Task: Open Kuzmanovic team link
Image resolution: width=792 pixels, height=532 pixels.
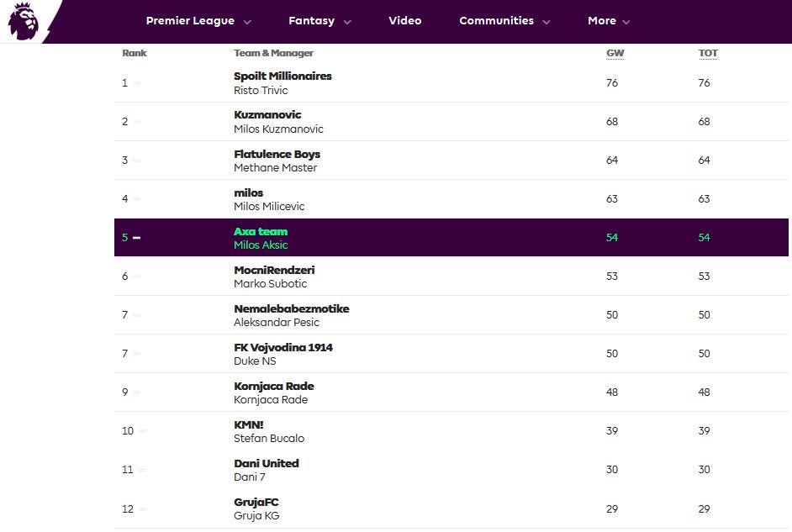Action: click(x=267, y=114)
